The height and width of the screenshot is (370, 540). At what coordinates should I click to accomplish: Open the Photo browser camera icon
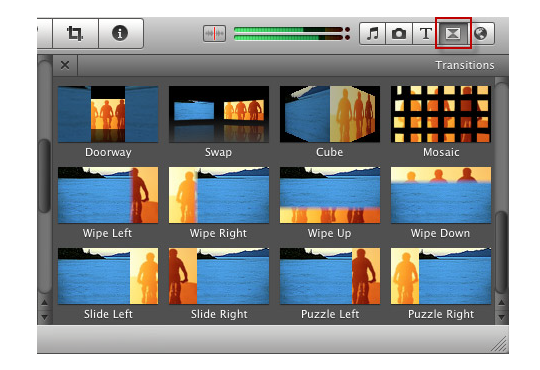(399, 33)
